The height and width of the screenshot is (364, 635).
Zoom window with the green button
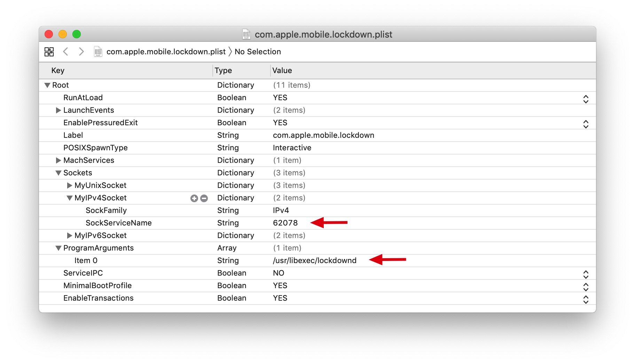[x=77, y=34]
